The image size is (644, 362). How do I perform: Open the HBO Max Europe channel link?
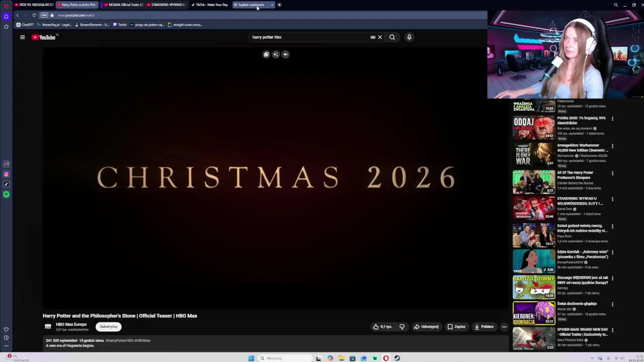click(x=71, y=325)
